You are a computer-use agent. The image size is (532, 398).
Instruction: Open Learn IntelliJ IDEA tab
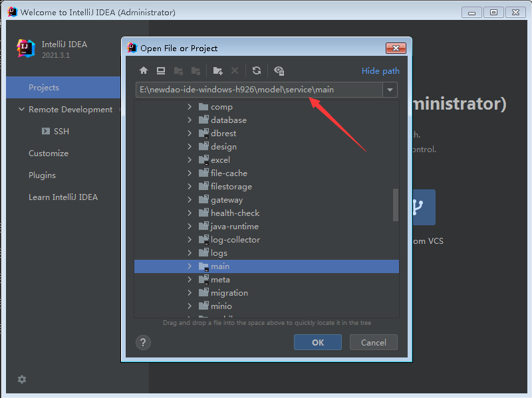click(x=63, y=197)
